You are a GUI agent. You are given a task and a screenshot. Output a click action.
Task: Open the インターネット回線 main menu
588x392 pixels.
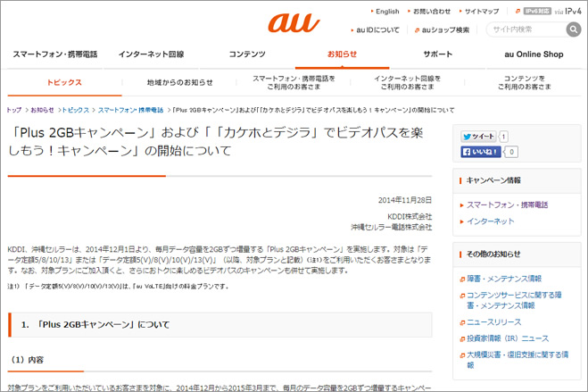coord(151,54)
